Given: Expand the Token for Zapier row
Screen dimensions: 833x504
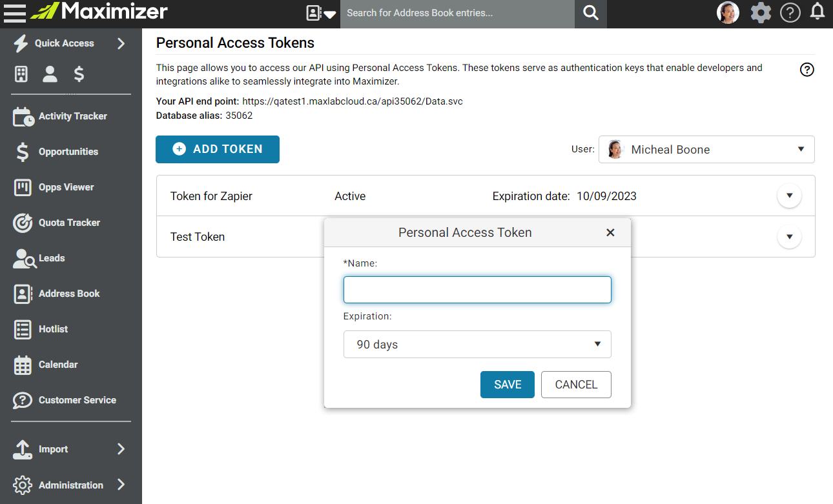Looking at the screenshot, I should pyautogui.click(x=789, y=196).
